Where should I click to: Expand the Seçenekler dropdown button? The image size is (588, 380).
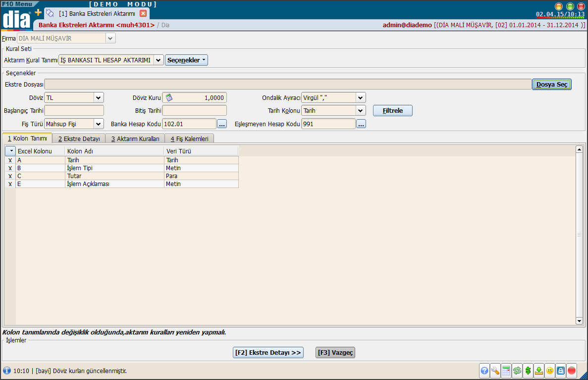(186, 60)
